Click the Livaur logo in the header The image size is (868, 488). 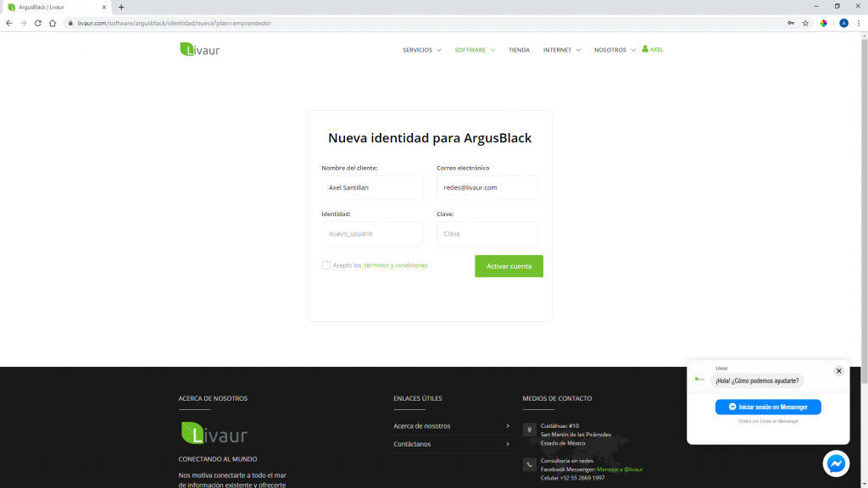coord(200,49)
